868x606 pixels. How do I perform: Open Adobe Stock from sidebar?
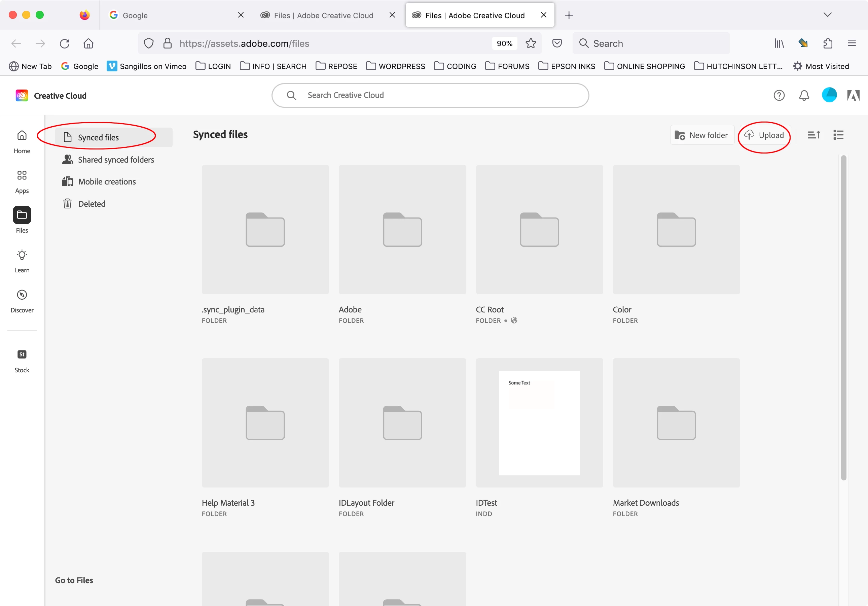point(22,355)
